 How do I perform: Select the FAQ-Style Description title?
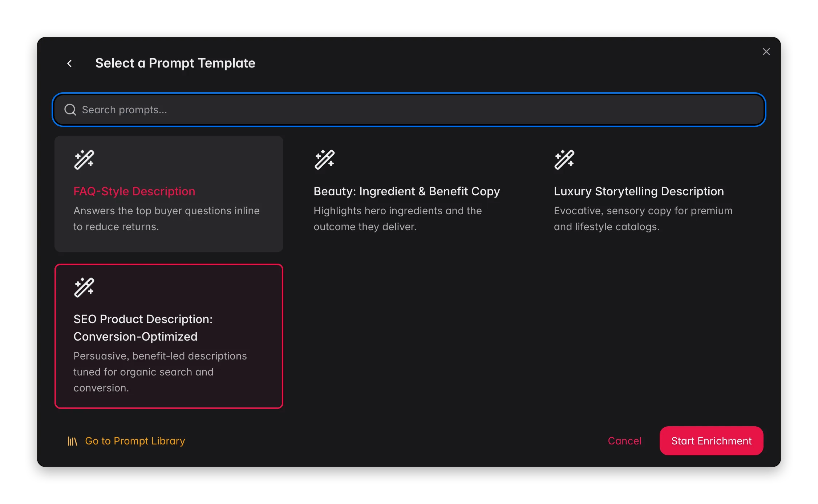click(134, 191)
